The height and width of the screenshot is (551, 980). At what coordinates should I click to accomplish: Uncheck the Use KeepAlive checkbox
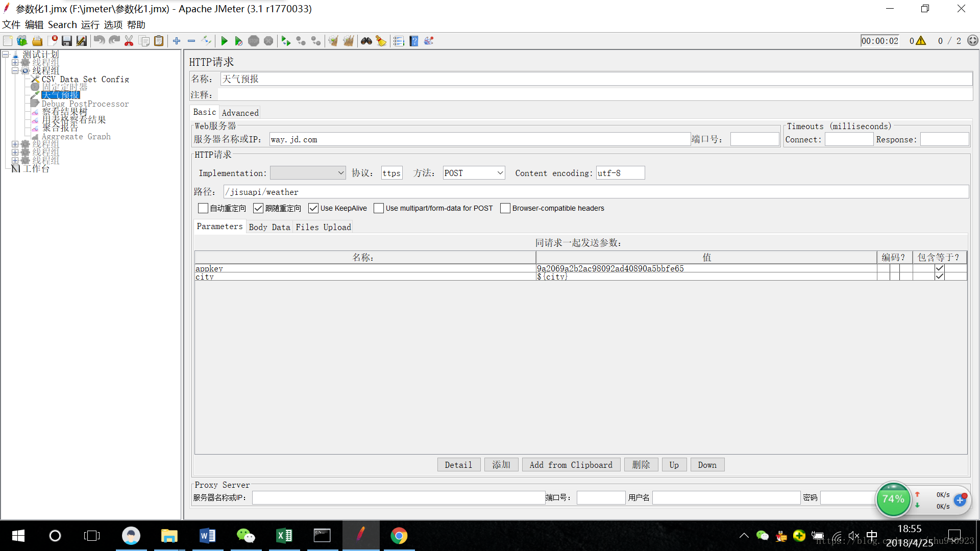click(x=313, y=208)
